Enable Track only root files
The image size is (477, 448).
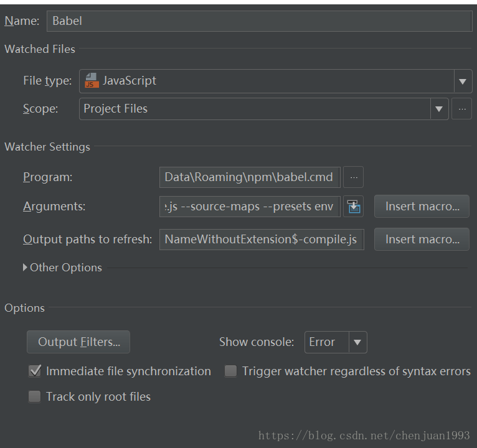click(x=34, y=396)
